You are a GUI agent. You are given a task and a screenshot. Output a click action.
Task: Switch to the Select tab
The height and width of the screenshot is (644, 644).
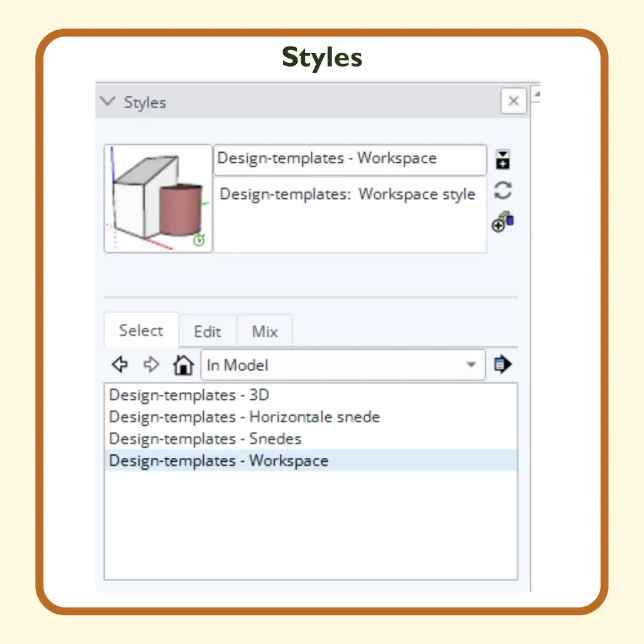[x=142, y=330]
